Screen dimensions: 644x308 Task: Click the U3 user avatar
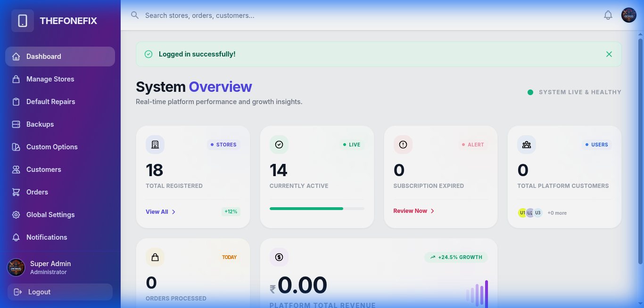(538, 213)
